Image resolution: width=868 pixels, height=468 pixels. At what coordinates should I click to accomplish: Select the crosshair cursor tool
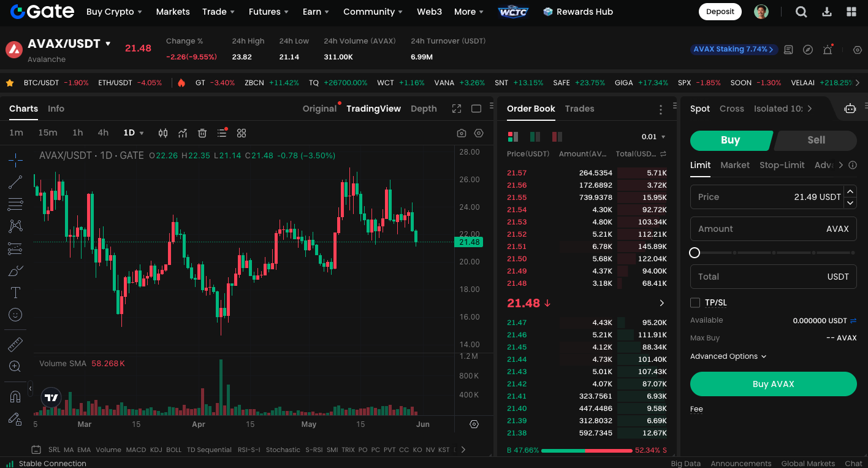pyautogui.click(x=15, y=160)
